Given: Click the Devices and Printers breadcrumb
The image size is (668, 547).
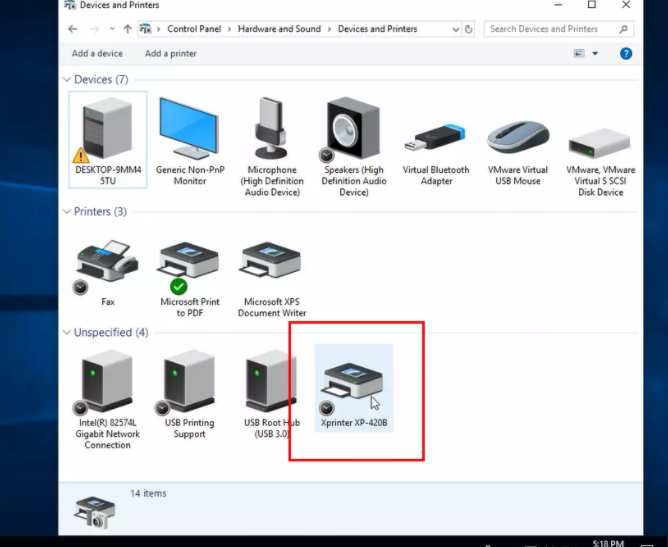Looking at the screenshot, I should click(x=377, y=29).
